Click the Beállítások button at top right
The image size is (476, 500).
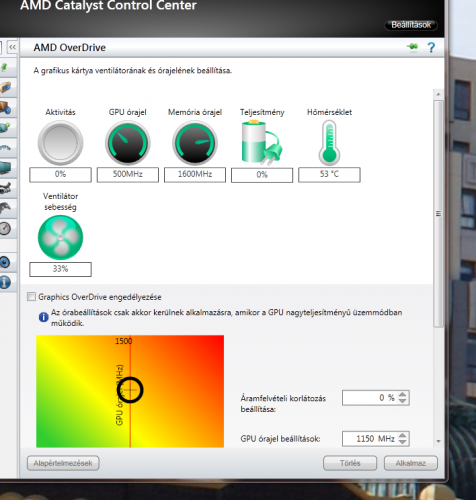click(411, 25)
